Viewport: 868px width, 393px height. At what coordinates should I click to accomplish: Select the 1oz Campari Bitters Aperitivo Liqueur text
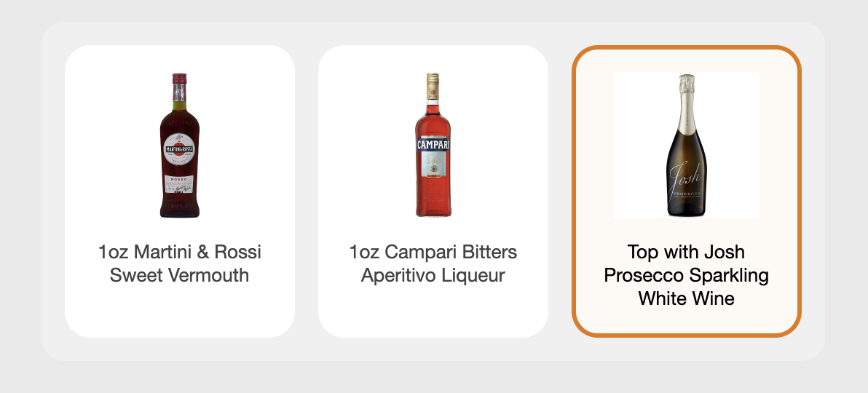coord(433,263)
